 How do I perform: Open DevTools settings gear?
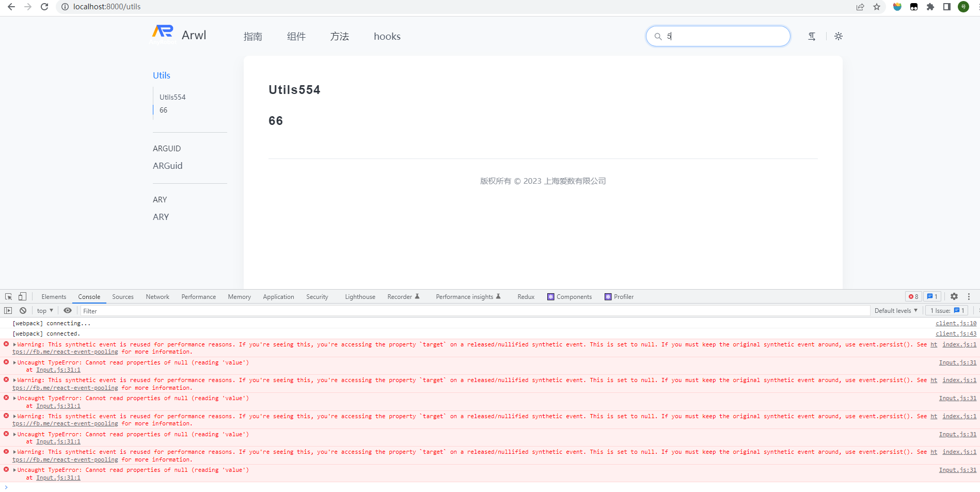click(x=954, y=296)
